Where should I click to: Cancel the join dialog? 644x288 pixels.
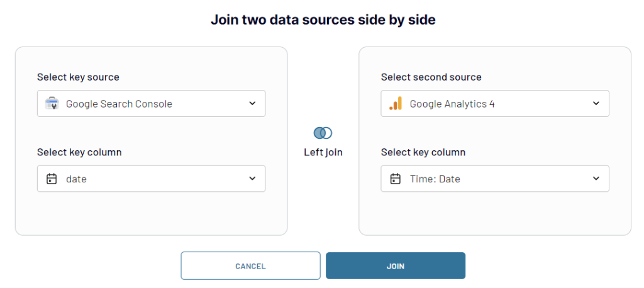click(250, 266)
